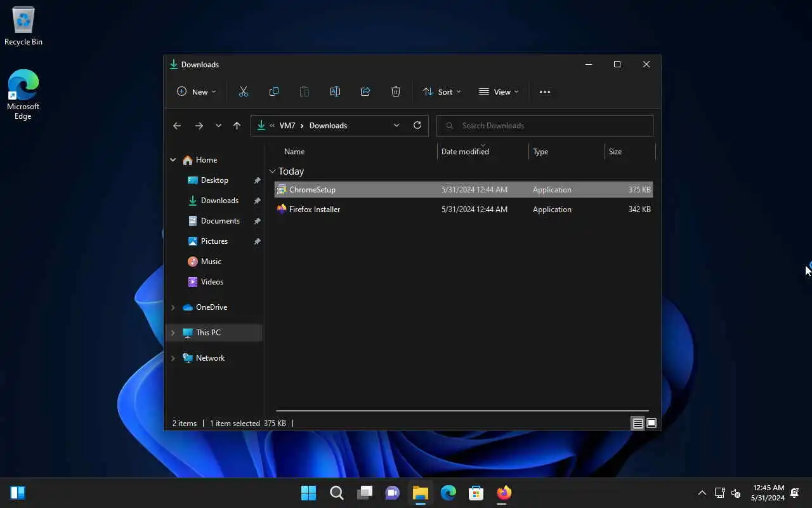Image resolution: width=812 pixels, height=508 pixels.
Task: Click the 342 KB size cell
Action: point(639,210)
